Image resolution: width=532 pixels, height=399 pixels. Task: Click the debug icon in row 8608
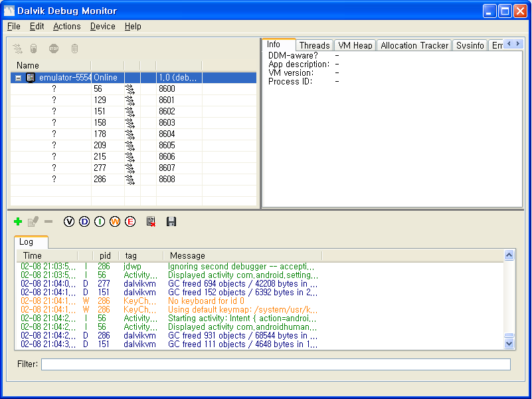[x=130, y=180]
